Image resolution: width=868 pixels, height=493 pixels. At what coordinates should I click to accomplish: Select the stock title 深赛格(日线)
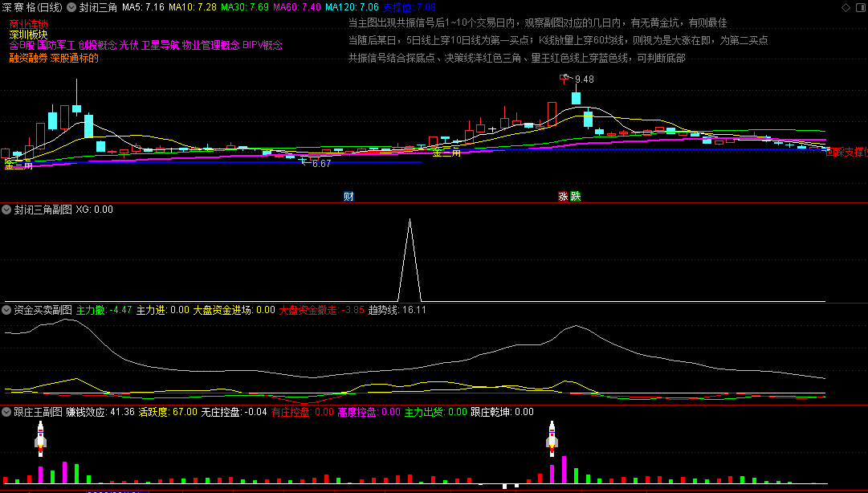click(33, 7)
